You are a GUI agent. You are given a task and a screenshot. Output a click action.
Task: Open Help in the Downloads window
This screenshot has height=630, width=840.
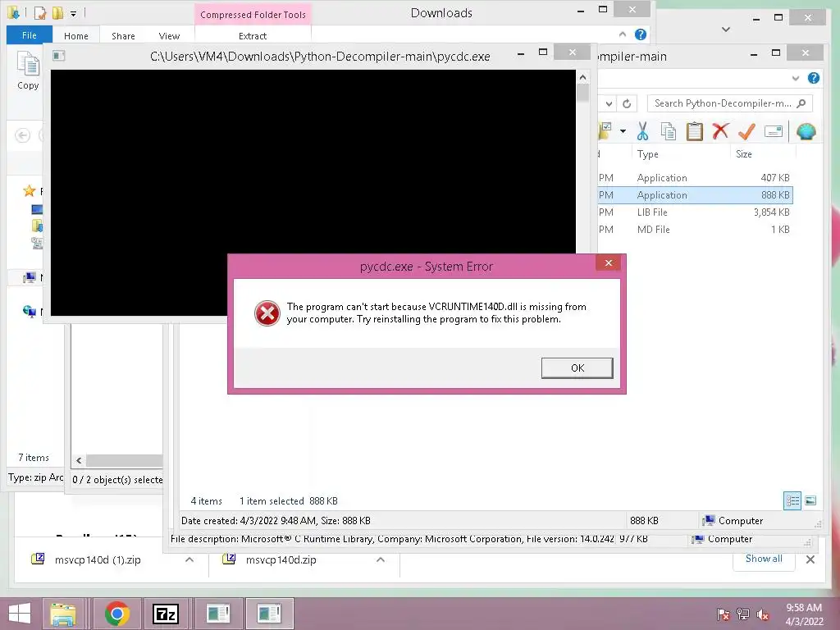pyautogui.click(x=640, y=34)
